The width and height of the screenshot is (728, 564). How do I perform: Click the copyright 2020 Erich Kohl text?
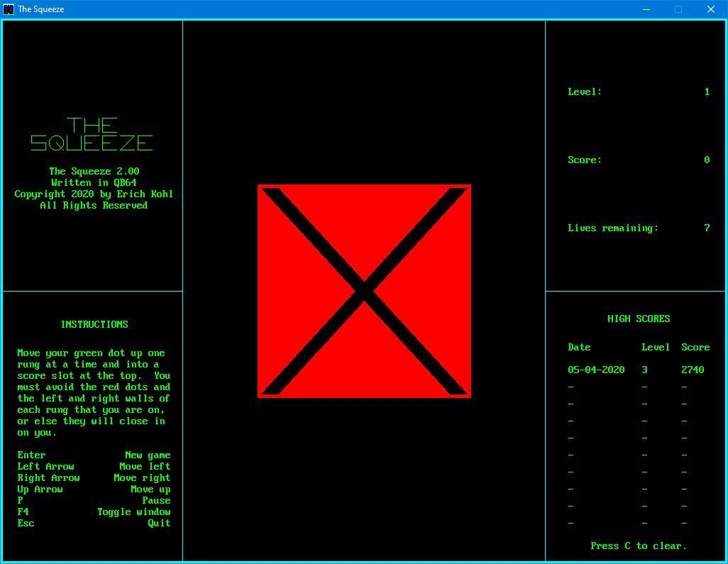pyautogui.click(x=92, y=194)
